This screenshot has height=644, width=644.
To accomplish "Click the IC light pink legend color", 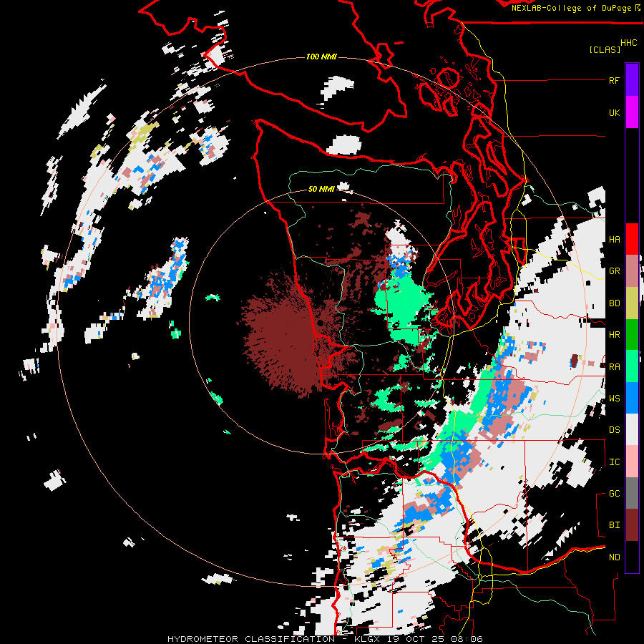I will point(632,462).
